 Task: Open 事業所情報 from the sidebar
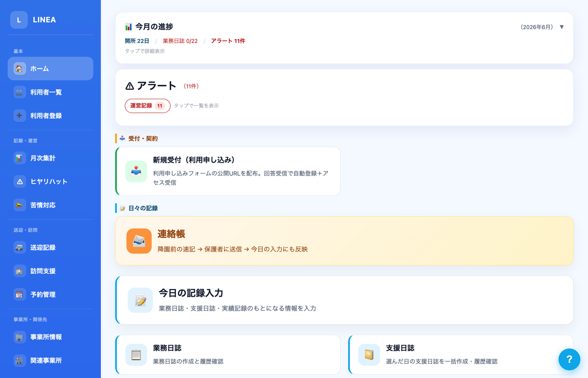coord(50,337)
